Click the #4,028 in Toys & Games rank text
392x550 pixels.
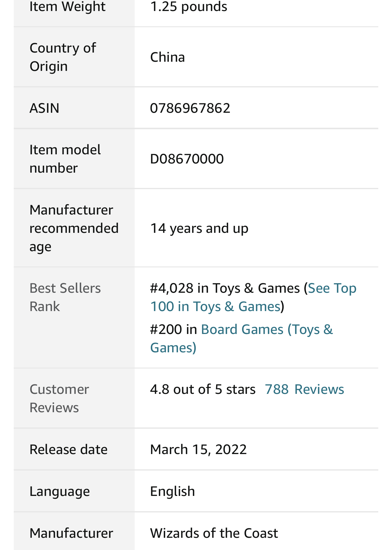[x=225, y=288]
